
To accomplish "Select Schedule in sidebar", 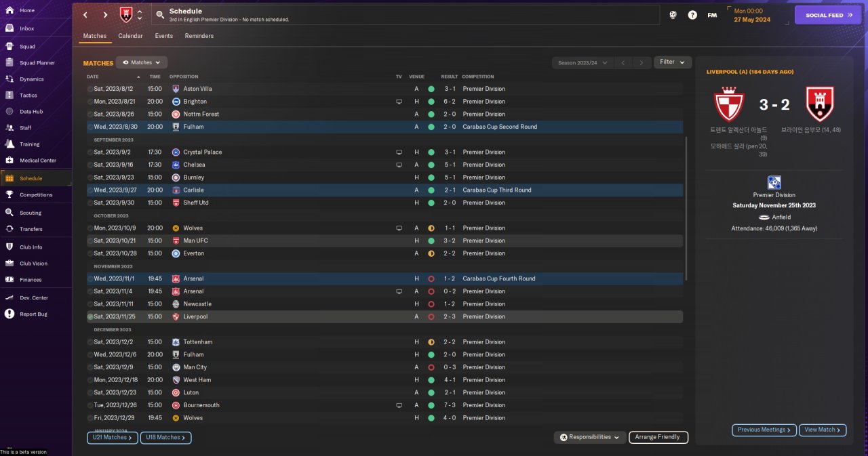I will pos(36,178).
